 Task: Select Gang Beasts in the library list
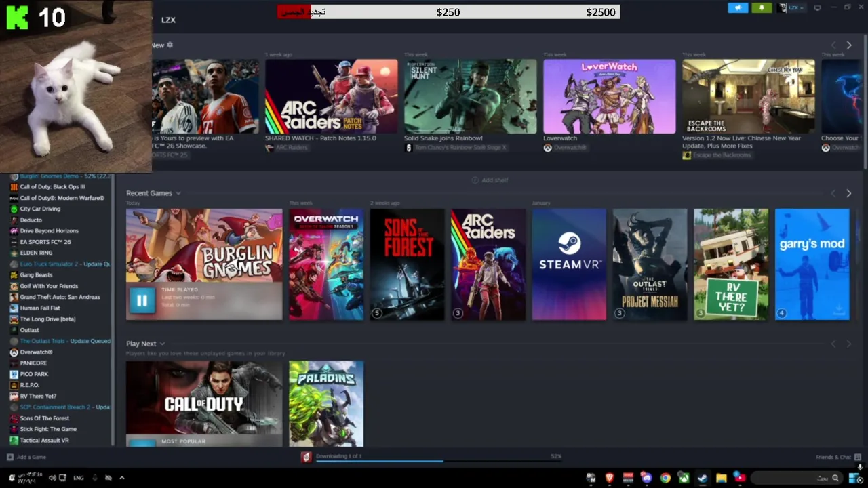coord(36,274)
